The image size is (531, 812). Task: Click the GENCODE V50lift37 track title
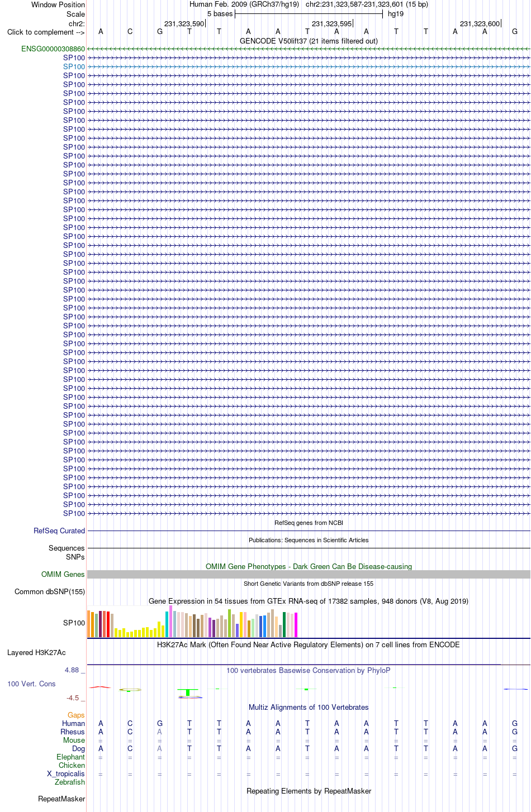(x=309, y=41)
